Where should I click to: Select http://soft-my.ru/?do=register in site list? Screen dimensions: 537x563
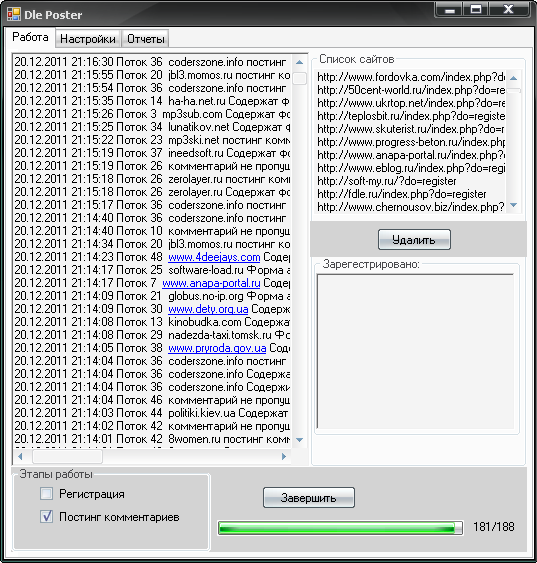pos(387,181)
